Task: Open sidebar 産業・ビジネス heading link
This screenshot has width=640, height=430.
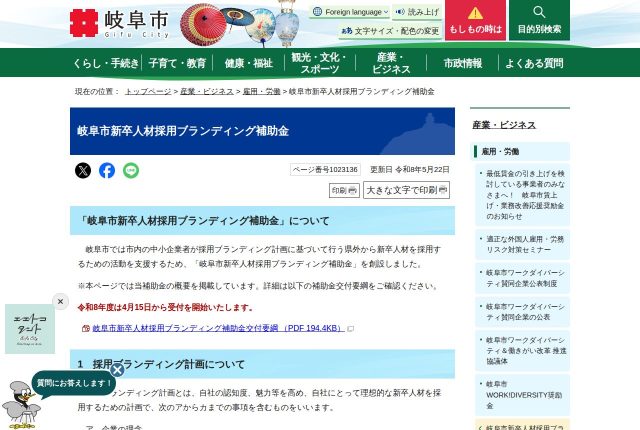Action: tap(504, 125)
